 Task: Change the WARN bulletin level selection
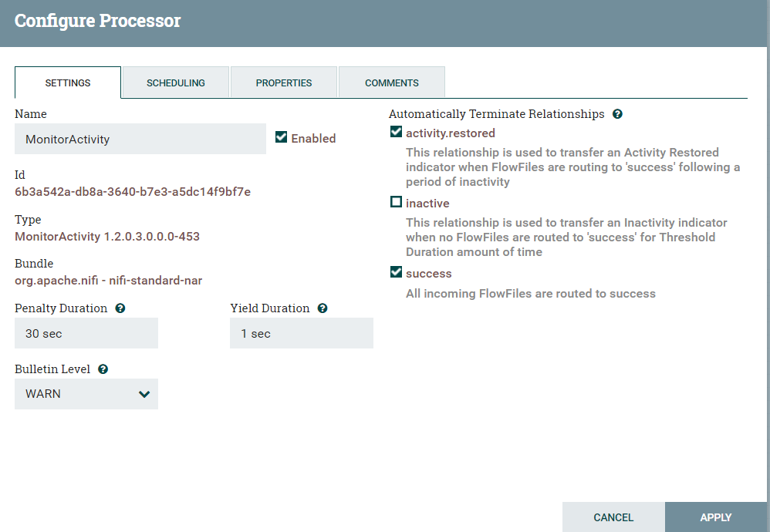pyautogui.click(x=86, y=394)
